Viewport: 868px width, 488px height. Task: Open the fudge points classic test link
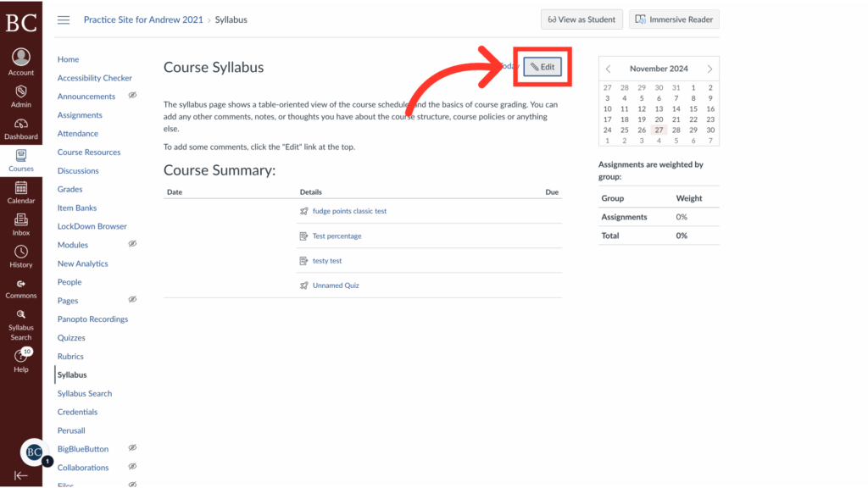pos(349,211)
